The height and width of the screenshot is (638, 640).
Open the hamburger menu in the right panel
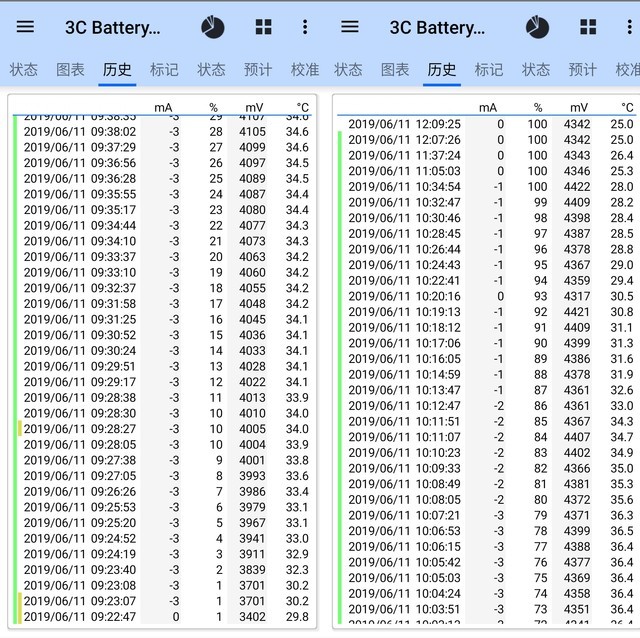(x=350, y=27)
